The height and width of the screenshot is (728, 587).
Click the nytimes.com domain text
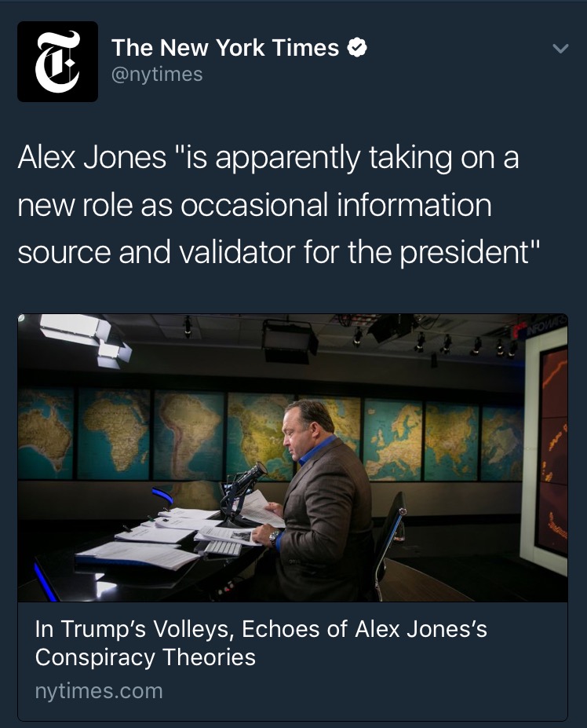click(x=99, y=691)
